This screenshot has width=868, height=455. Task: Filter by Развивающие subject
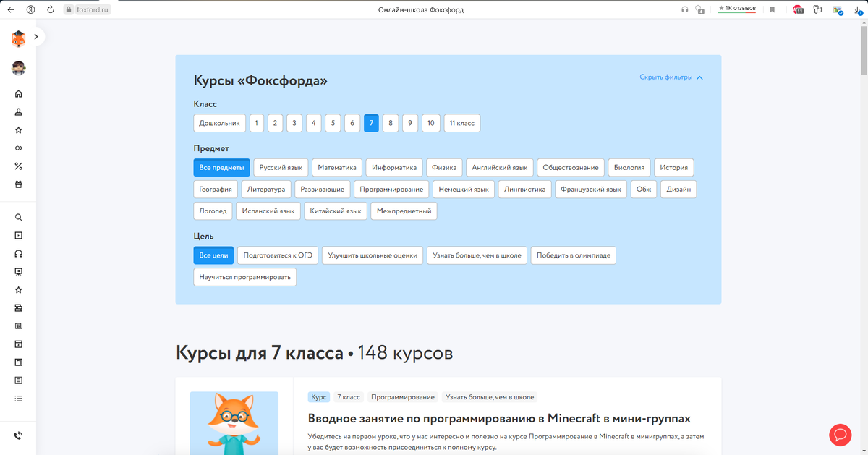323,190
